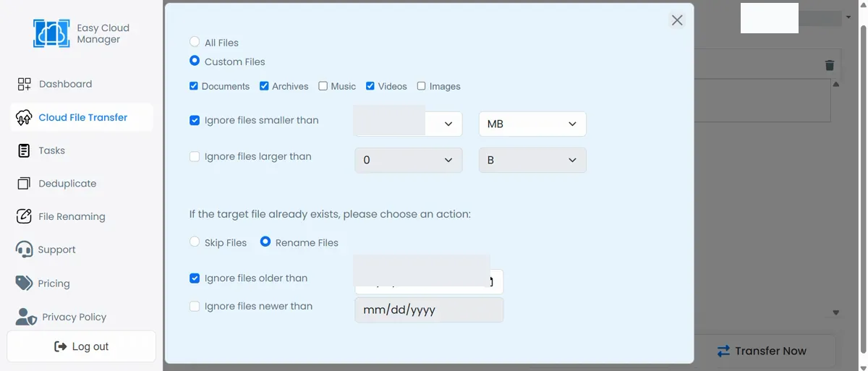Enable Ignore files larger than checkbox

pyautogui.click(x=195, y=156)
